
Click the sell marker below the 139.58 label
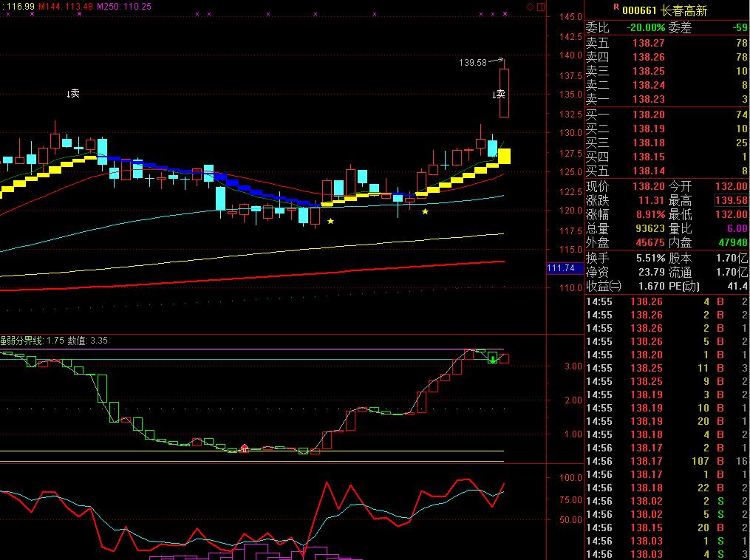point(499,95)
